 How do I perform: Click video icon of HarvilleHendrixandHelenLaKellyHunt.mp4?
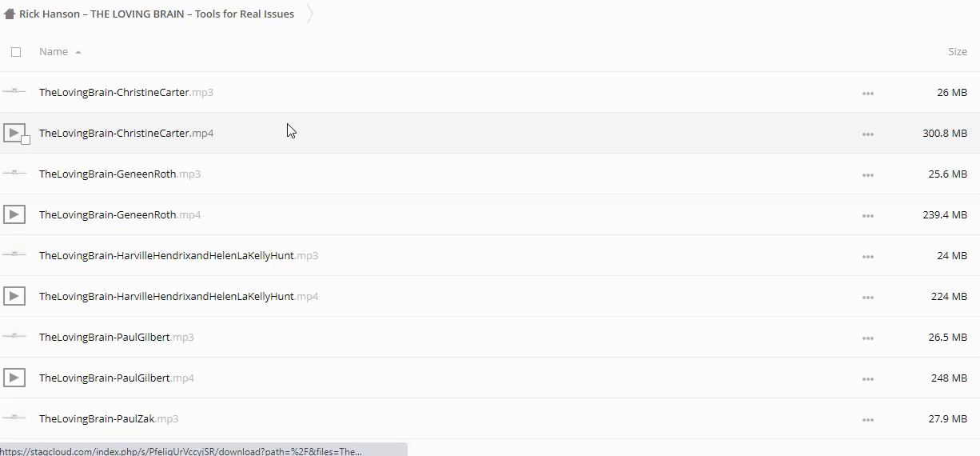14,296
